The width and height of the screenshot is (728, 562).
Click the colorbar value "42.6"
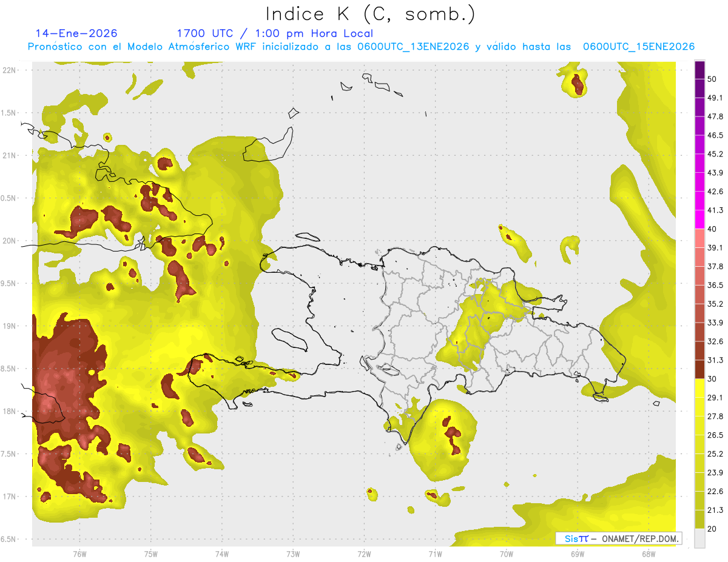(715, 192)
